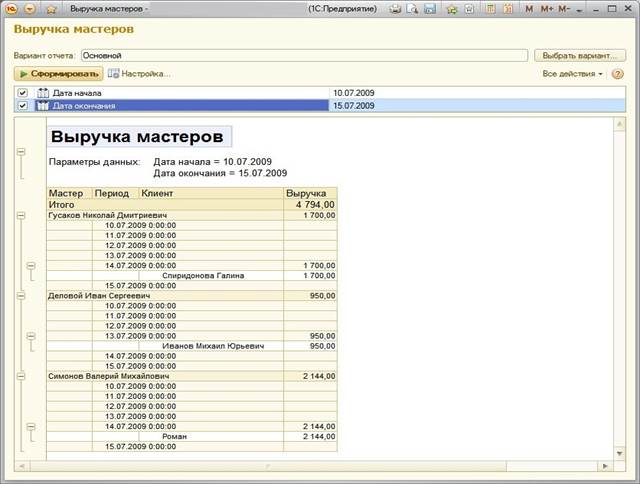Click the Итого row label
The width and height of the screenshot is (640, 484).
[61, 204]
